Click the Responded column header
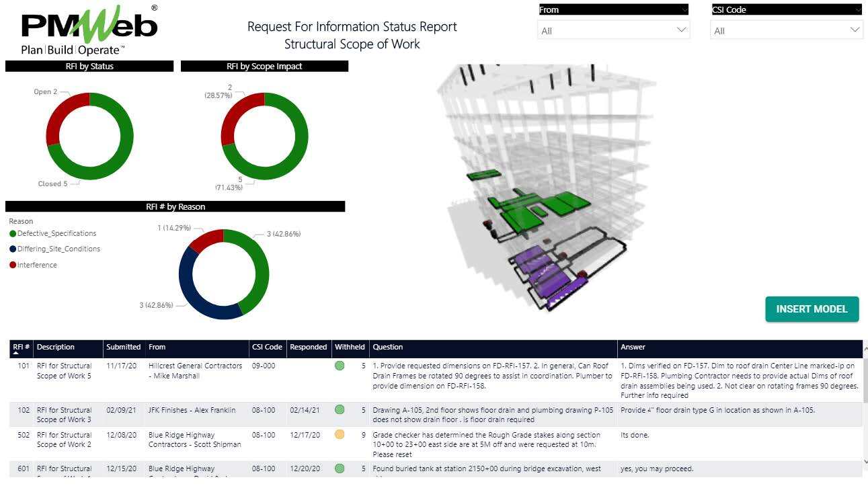The image size is (868, 490). pyautogui.click(x=308, y=347)
